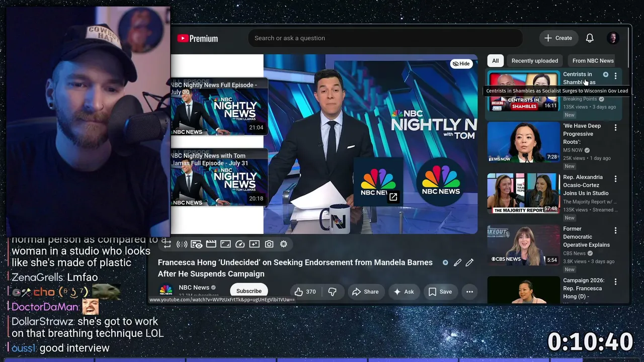
Task: Click the 0:10:40 stream timer
Action: (590, 342)
